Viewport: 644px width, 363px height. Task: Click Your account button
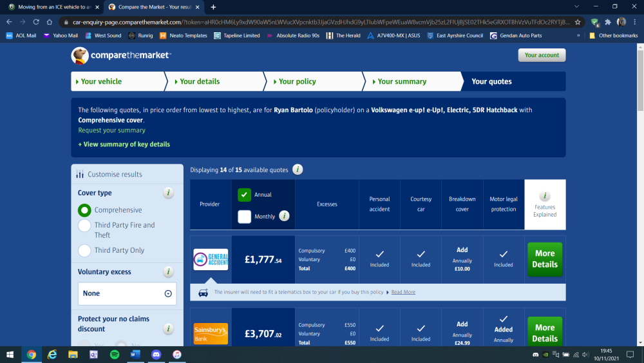pyautogui.click(x=542, y=55)
